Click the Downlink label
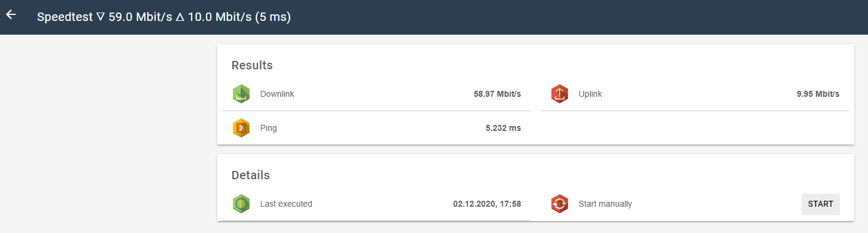The image size is (868, 233). pos(277,94)
